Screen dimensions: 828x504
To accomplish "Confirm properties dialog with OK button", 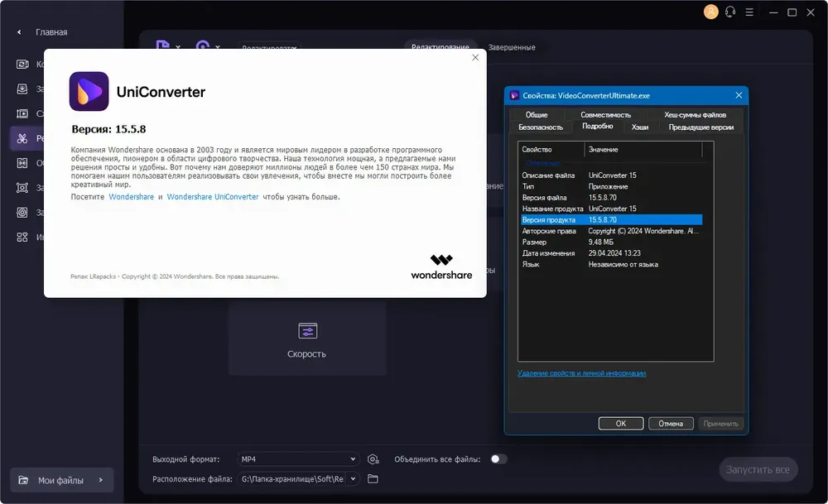I will 621,423.
